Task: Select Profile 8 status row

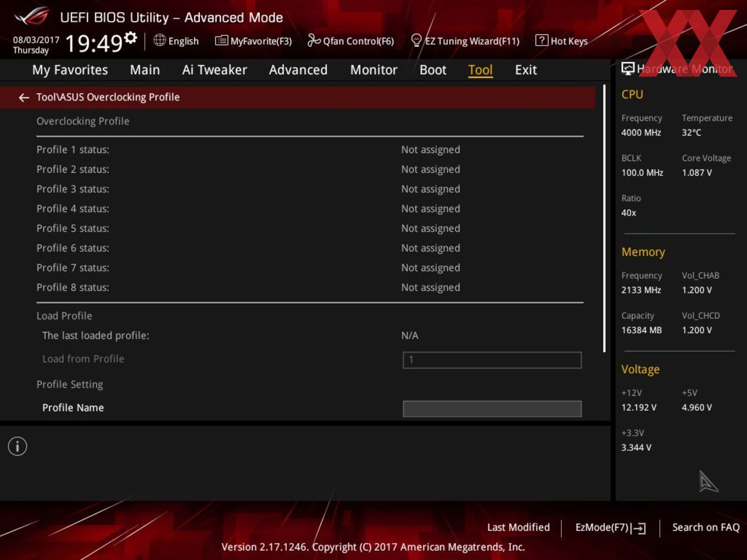Action: (x=310, y=288)
